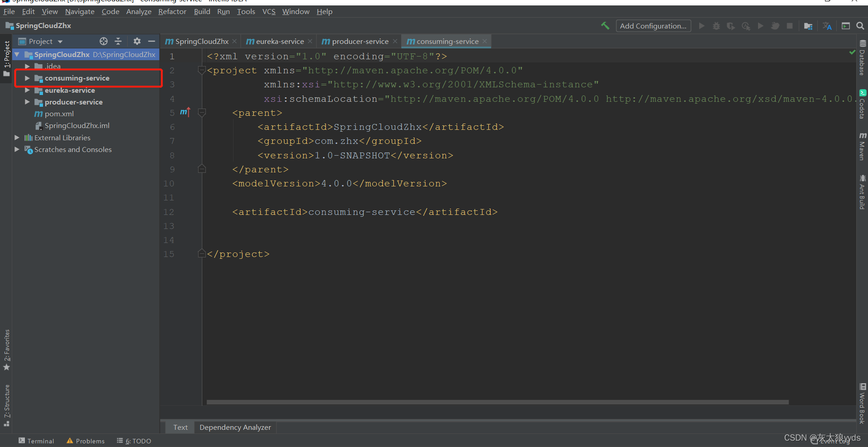Expand the consuming-service module arrow

pos(27,78)
